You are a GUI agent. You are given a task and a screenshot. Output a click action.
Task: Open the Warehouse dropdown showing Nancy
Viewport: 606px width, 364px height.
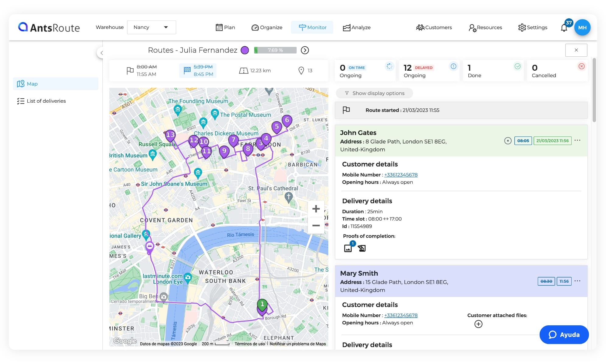[151, 27]
